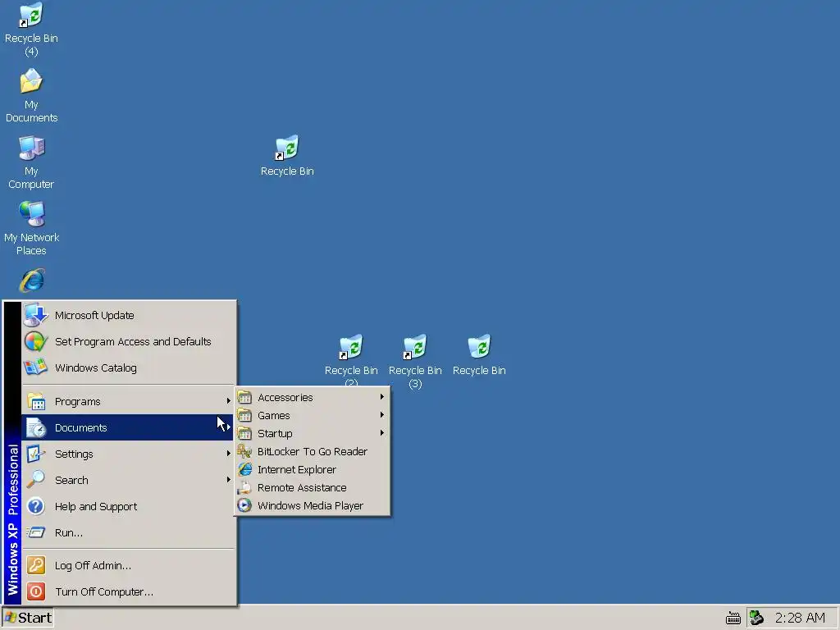
Task: Click the Help and Support question mark icon
Action: click(36, 506)
